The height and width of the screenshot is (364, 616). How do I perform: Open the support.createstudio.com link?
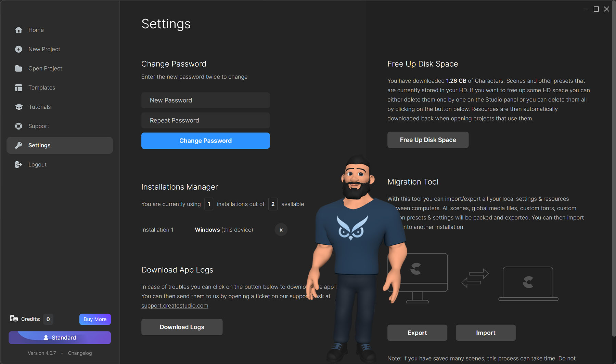click(175, 306)
